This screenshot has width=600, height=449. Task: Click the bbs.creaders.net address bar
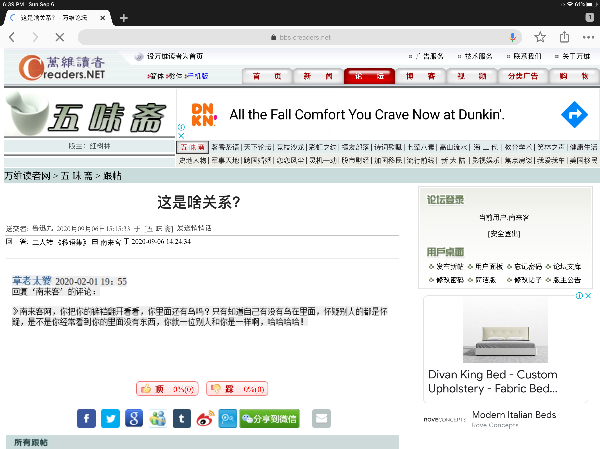pyautogui.click(x=300, y=37)
